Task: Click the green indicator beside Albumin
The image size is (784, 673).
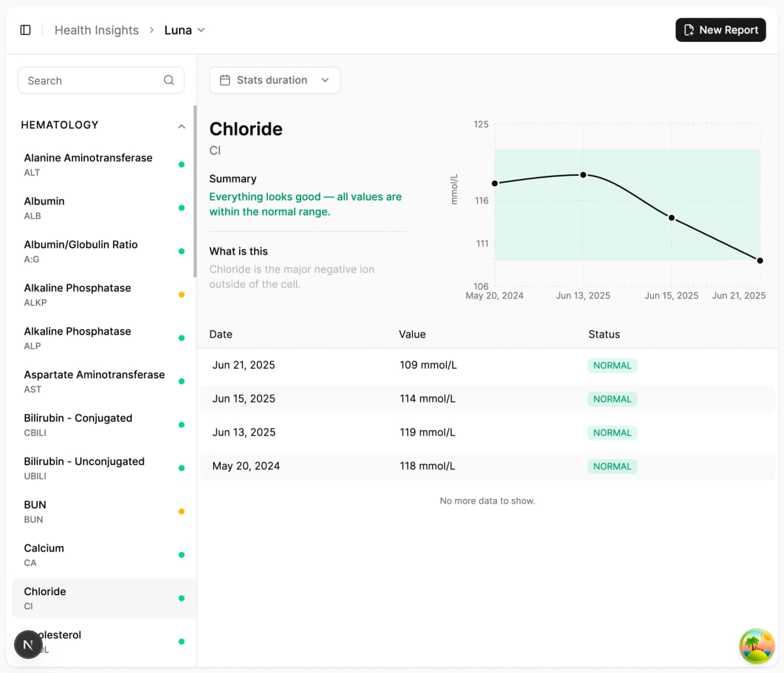Action: (181, 208)
